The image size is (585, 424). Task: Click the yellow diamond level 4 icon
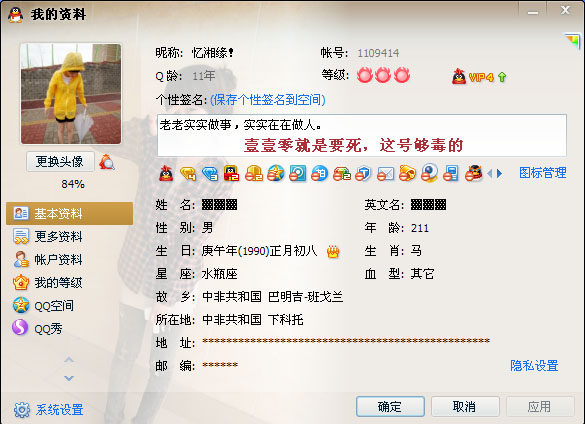(188, 173)
